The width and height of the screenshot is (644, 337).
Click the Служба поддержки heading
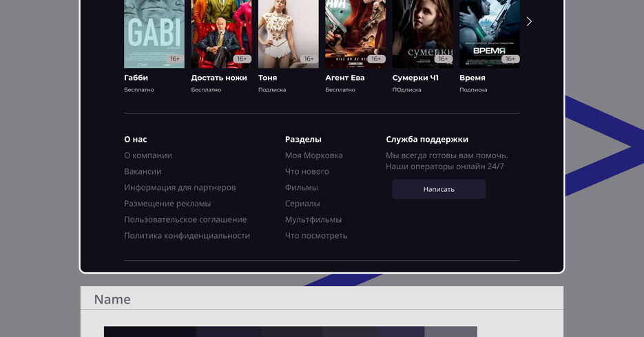(x=427, y=140)
